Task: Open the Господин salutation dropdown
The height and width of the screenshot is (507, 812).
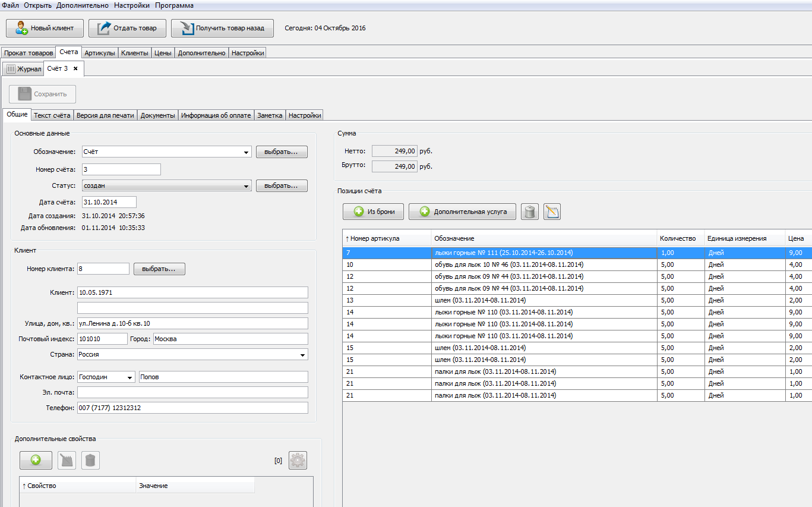Action: click(129, 377)
